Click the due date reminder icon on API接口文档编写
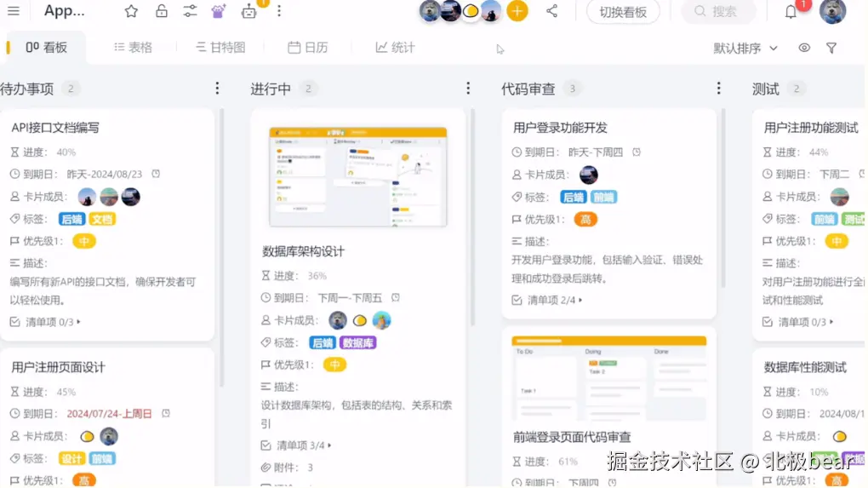Image resolution: width=868 pixels, height=488 pixels. [x=156, y=174]
